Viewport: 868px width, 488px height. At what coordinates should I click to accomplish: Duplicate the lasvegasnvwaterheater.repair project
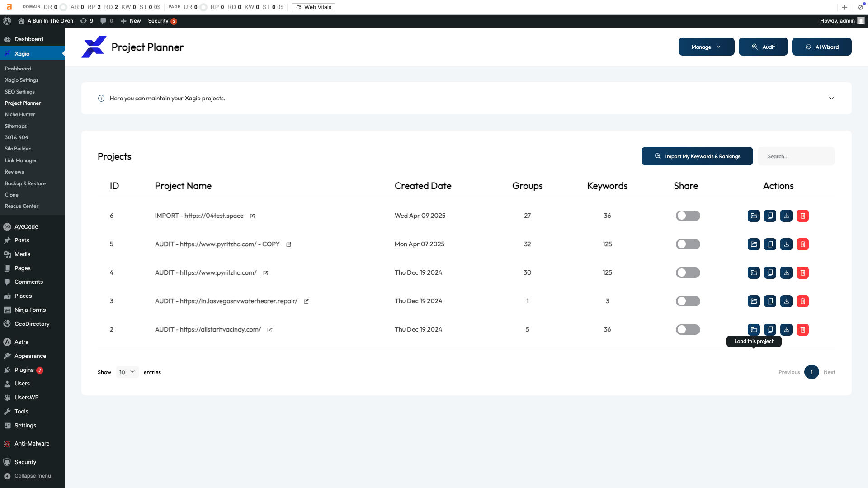pyautogui.click(x=770, y=301)
